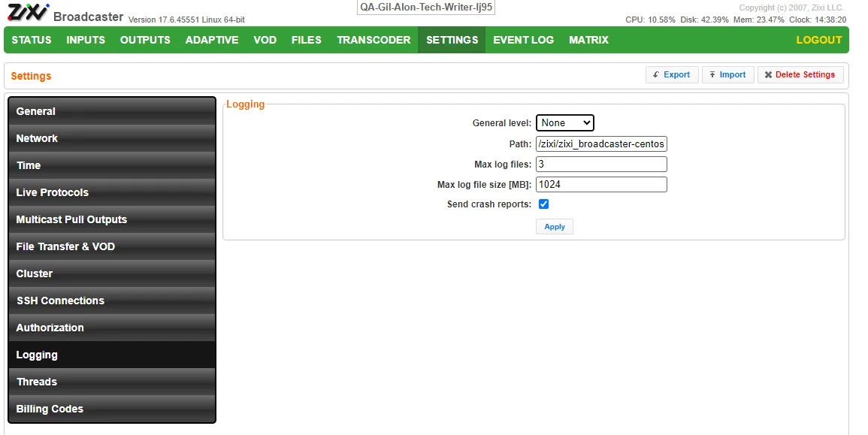
Task: Click the QA-Gil-Alon-Tech-Writer-lj95 server name
Action: (425, 8)
